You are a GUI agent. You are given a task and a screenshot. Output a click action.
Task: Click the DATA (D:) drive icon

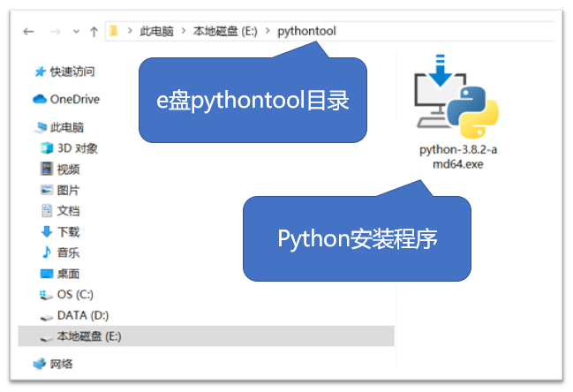[47, 317]
